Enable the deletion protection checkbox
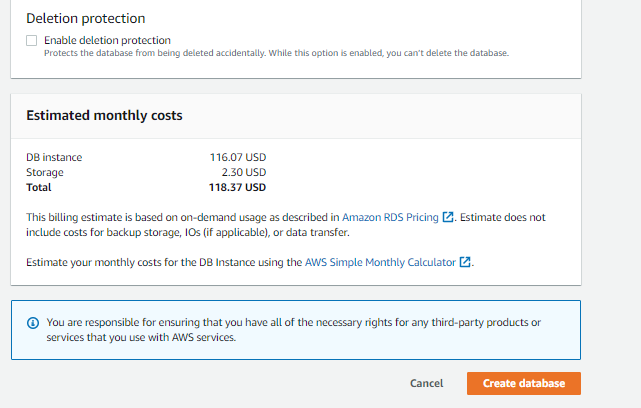This screenshot has width=641, height=408. coord(32,40)
